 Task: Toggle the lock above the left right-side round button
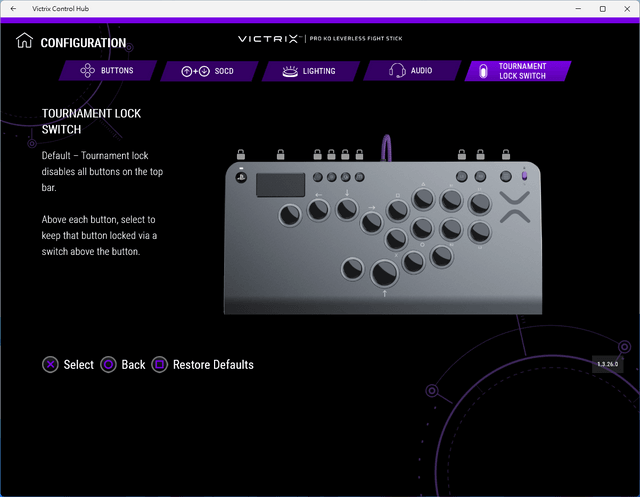[x=462, y=154]
